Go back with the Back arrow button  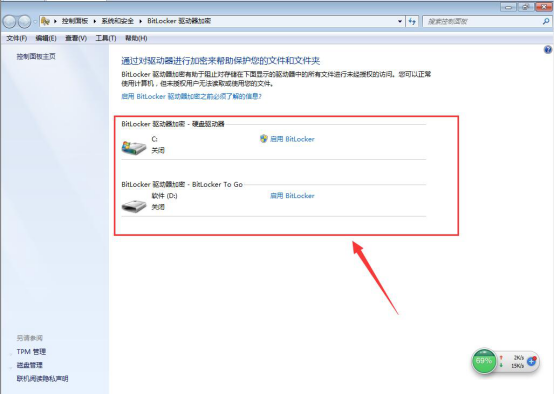click(10, 22)
